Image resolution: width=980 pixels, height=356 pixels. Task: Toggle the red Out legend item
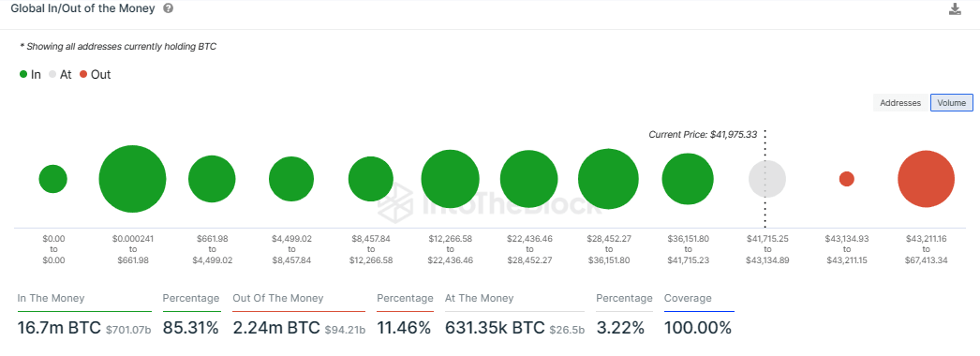(95, 74)
